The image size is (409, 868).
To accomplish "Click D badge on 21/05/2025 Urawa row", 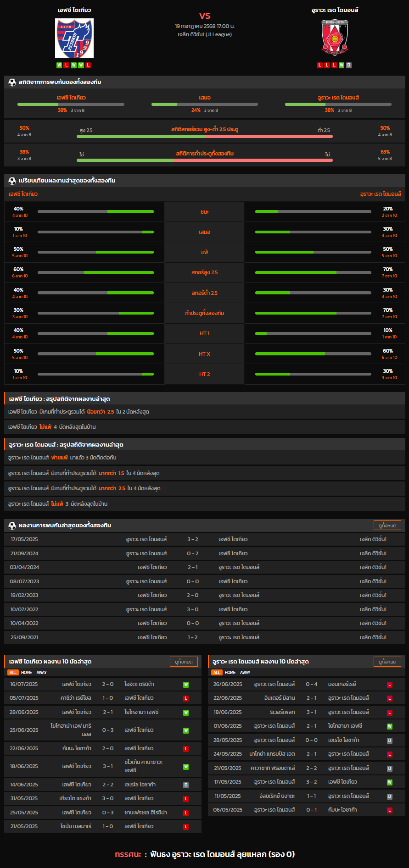I will 390,768.
